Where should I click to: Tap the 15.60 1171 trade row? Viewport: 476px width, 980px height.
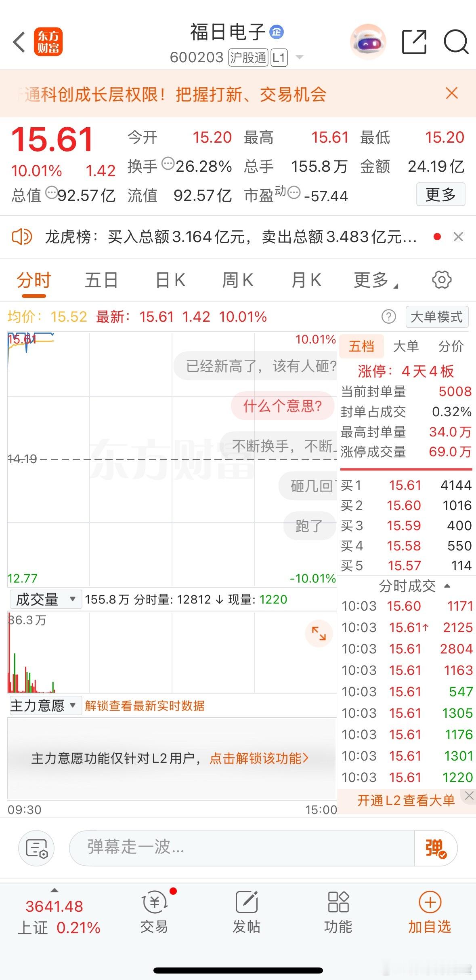pos(407,606)
